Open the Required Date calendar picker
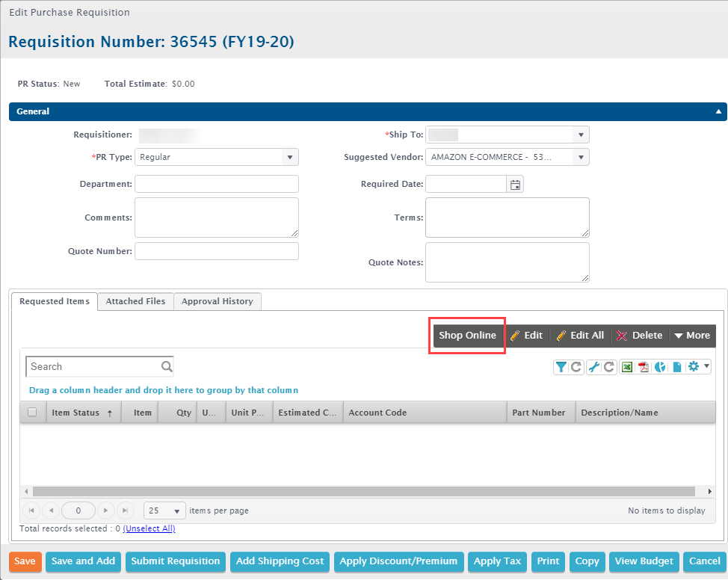Viewport: 728px width, 580px height. (516, 185)
